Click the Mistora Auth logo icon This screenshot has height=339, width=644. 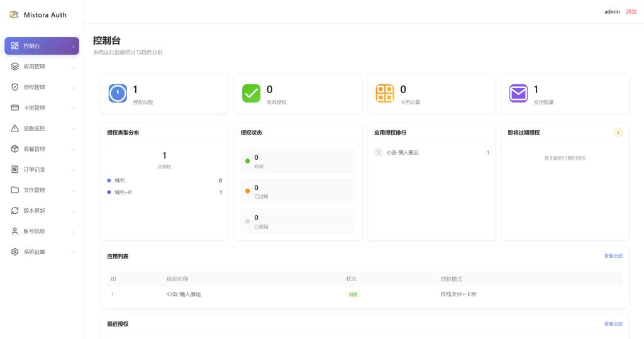click(x=14, y=15)
